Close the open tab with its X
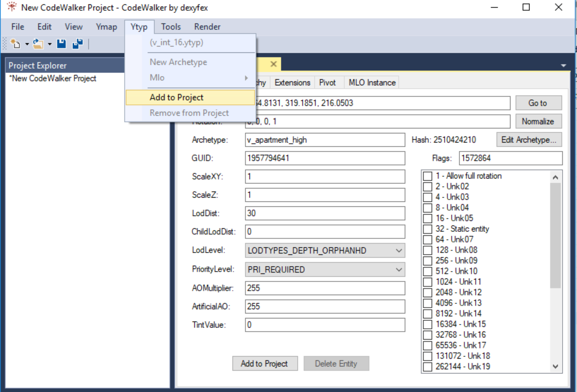This screenshot has height=392, width=577. click(273, 64)
